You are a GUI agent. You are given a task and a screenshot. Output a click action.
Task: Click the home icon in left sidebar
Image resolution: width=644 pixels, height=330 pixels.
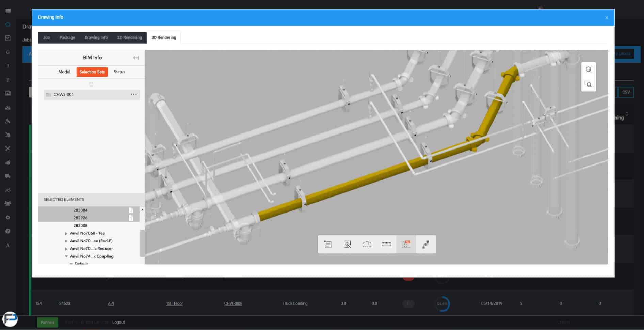coord(8,25)
